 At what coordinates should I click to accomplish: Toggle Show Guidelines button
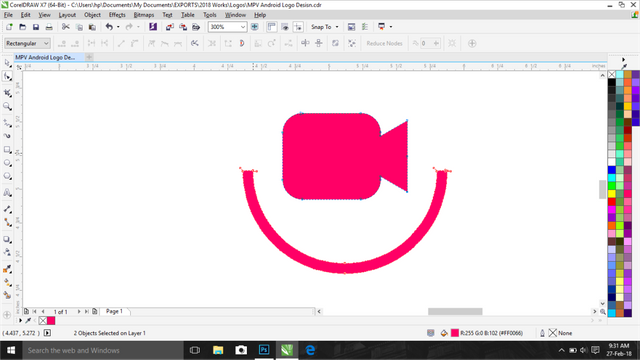298,27
